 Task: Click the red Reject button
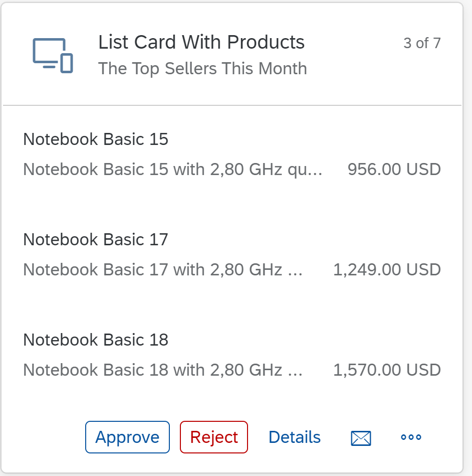(214, 437)
